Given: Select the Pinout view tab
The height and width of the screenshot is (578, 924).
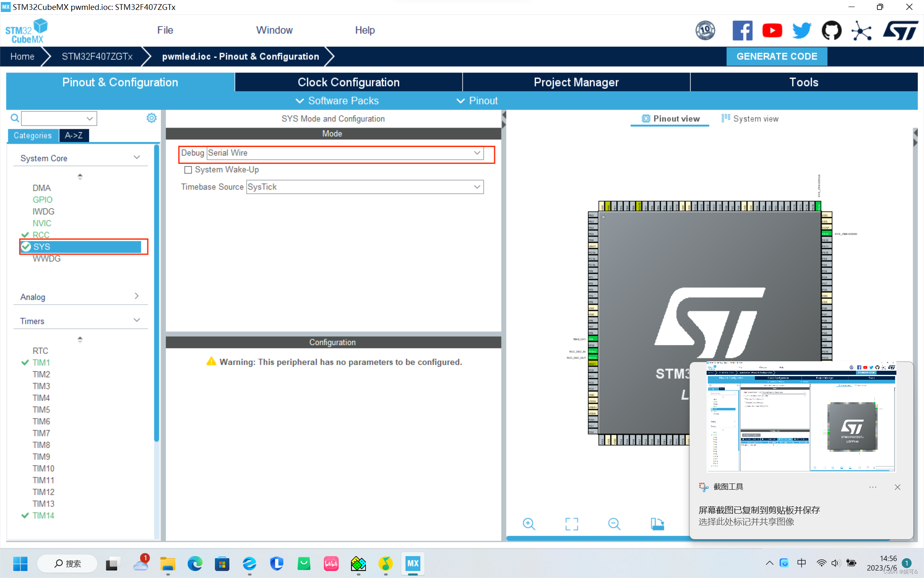Looking at the screenshot, I should (671, 119).
